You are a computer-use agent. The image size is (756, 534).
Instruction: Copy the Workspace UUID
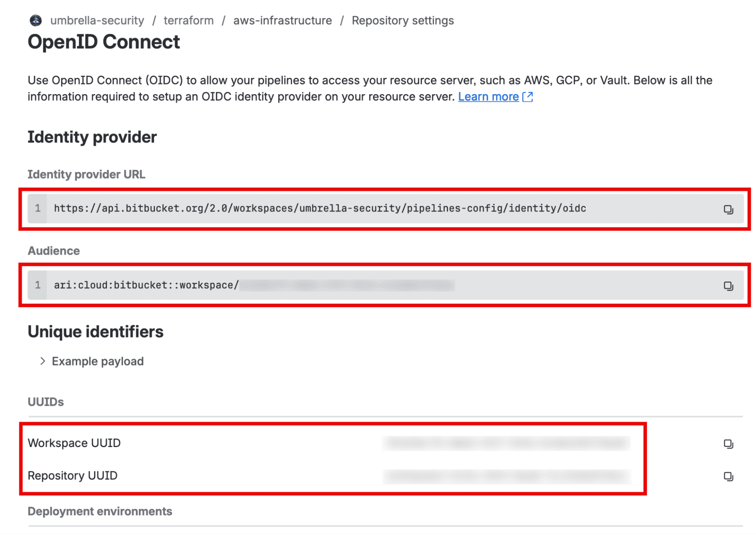(728, 443)
